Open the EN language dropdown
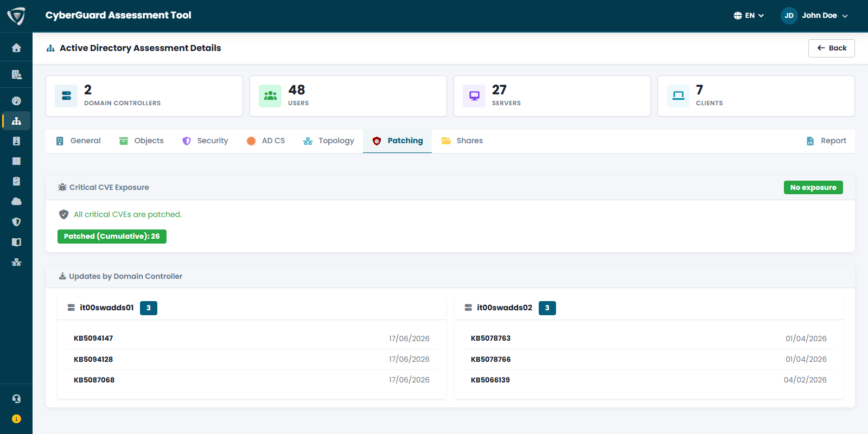Viewport: 868px width, 434px height. (749, 16)
